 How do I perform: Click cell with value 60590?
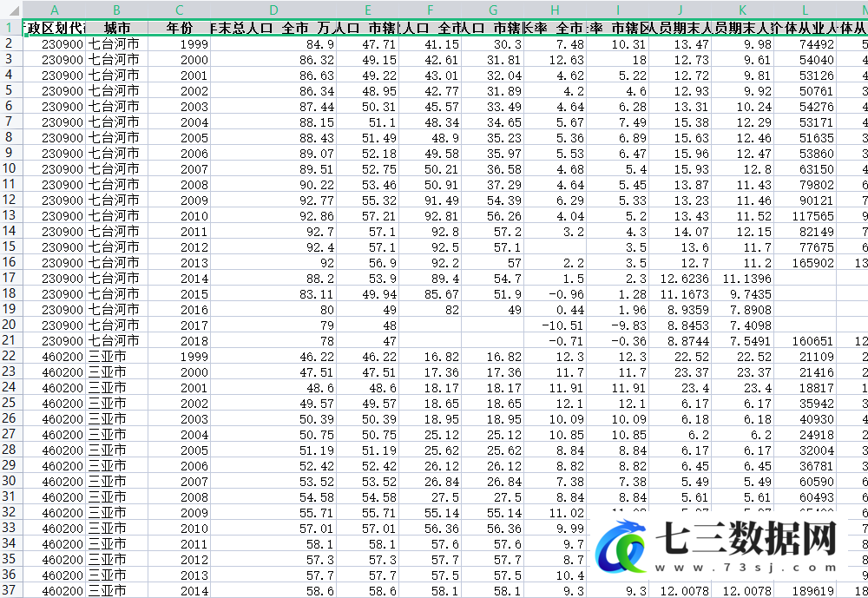[806, 482]
